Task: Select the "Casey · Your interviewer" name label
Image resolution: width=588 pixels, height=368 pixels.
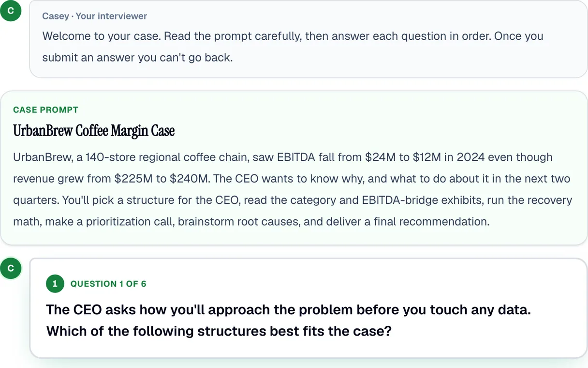Action: [x=94, y=16]
